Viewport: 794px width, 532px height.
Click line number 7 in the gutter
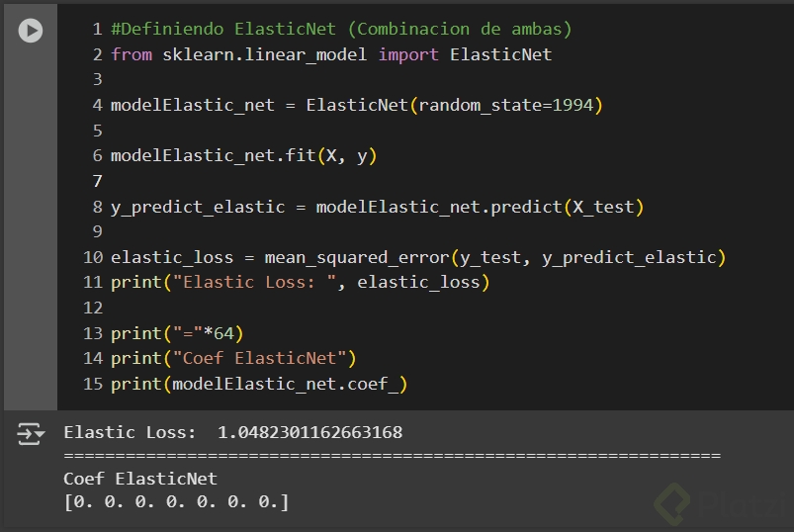(97, 181)
